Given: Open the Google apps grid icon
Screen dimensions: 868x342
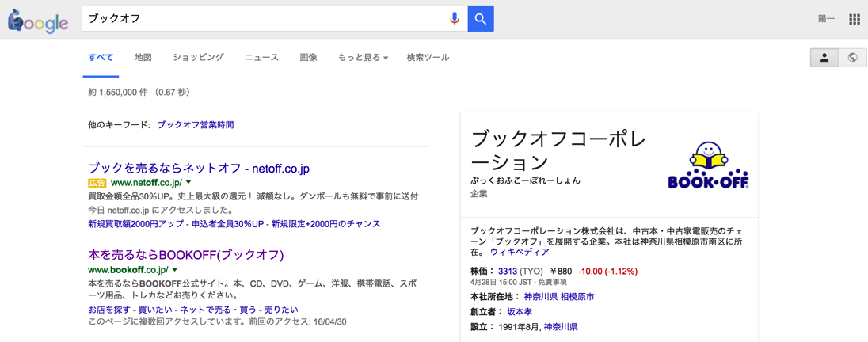Looking at the screenshot, I should [855, 19].
